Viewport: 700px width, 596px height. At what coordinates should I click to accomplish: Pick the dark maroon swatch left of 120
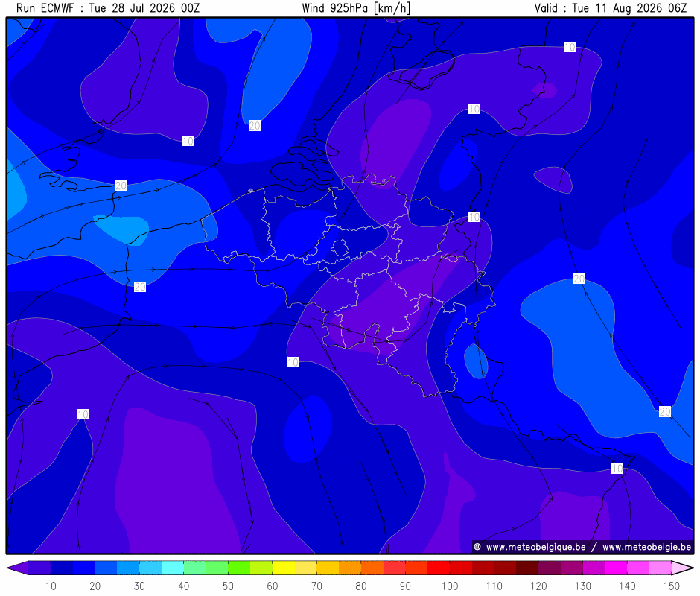pyautogui.click(x=527, y=568)
